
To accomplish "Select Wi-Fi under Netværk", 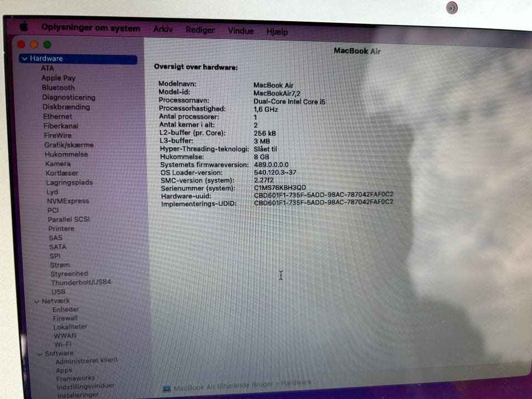I will coord(63,344).
